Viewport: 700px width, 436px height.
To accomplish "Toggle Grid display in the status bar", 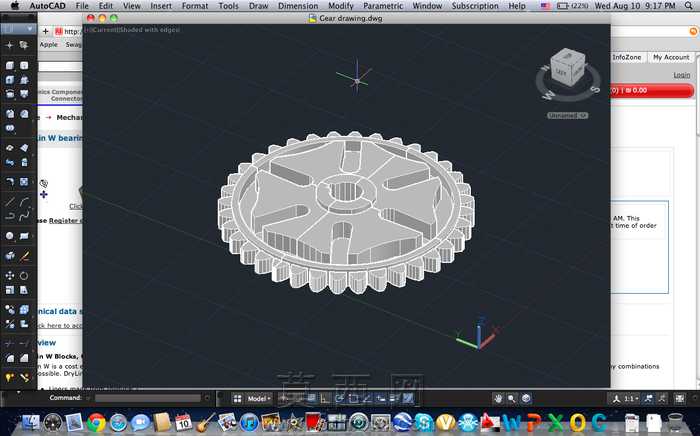I will (x=311, y=399).
